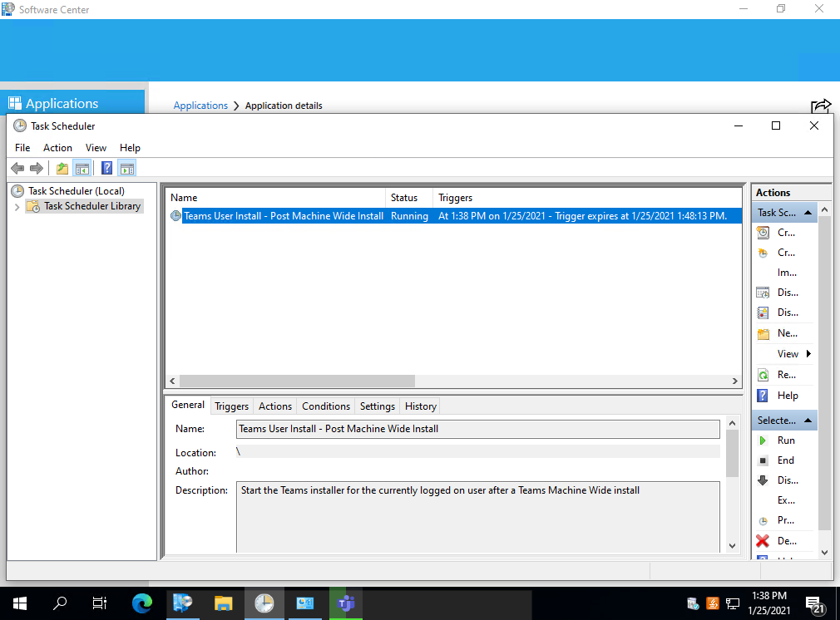
Task: Toggle the Show/Hide Action Pane button
Action: click(x=126, y=168)
